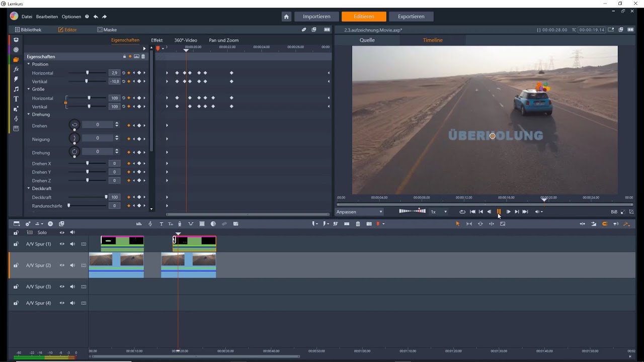644x362 pixels.
Task: Open the orange project bins sidebar icon
Action: (x=16, y=60)
